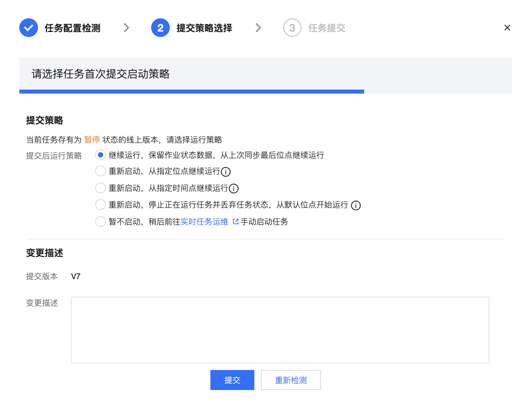Close the submission dialog with X
Screen dimensions: 532x403
pos(507,28)
